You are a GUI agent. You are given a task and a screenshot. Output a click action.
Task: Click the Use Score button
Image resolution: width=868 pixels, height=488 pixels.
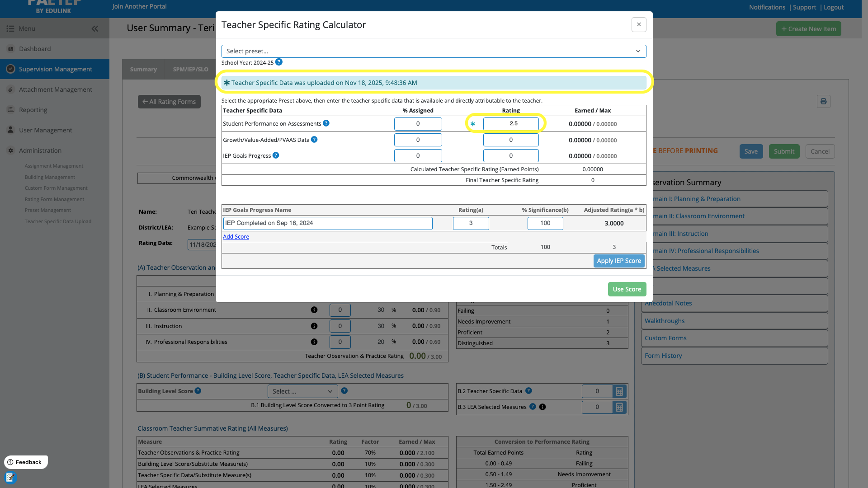pos(627,289)
